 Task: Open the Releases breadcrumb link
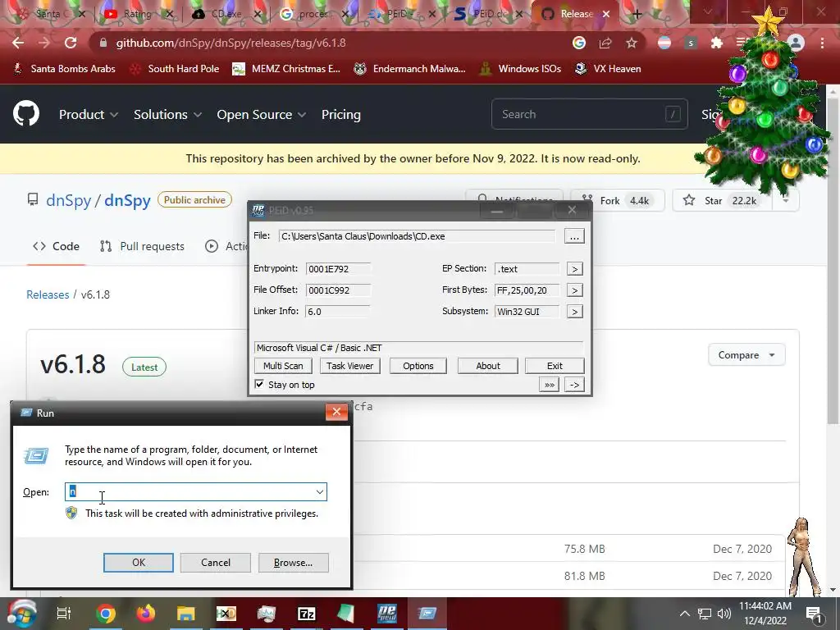tap(48, 294)
